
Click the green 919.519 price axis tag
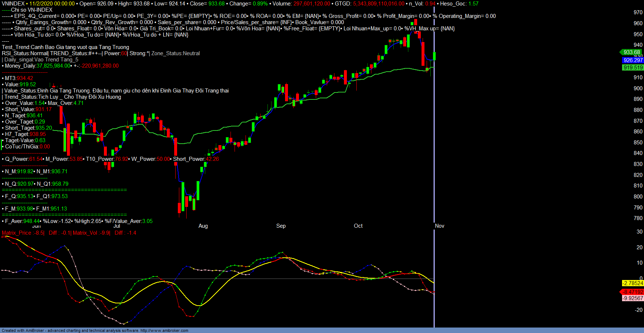click(633, 68)
